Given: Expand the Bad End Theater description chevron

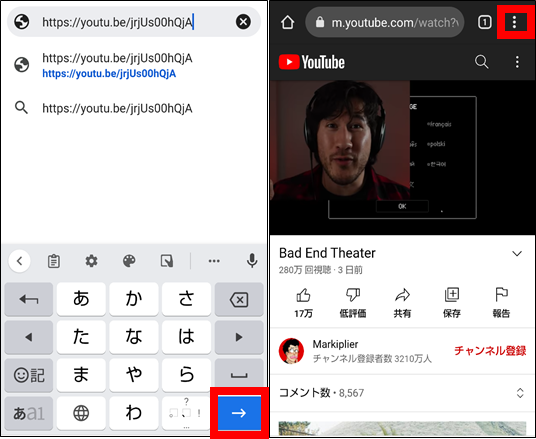Looking at the screenshot, I should pos(517,253).
